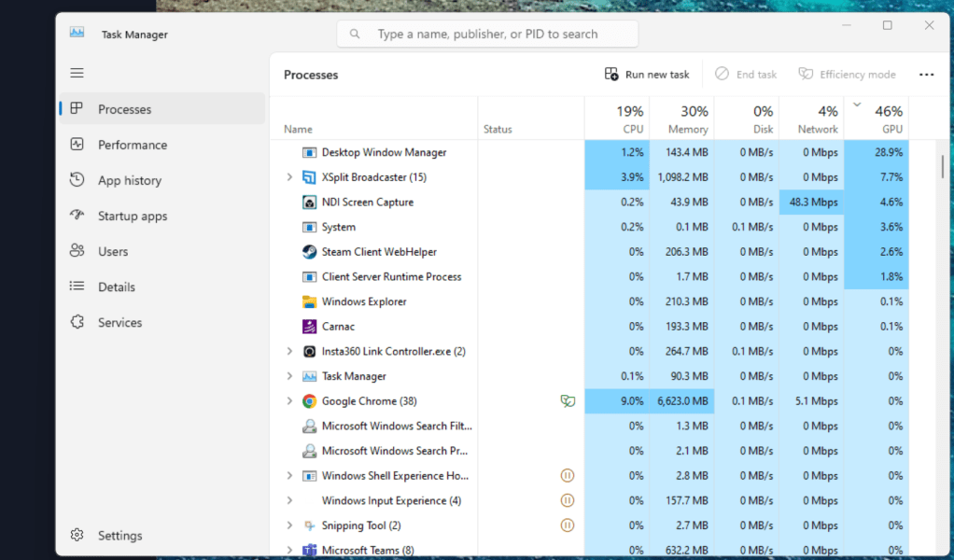Click the Steam Client WebHelper icon
Viewport: 954px width, 560px height.
click(x=309, y=252)
